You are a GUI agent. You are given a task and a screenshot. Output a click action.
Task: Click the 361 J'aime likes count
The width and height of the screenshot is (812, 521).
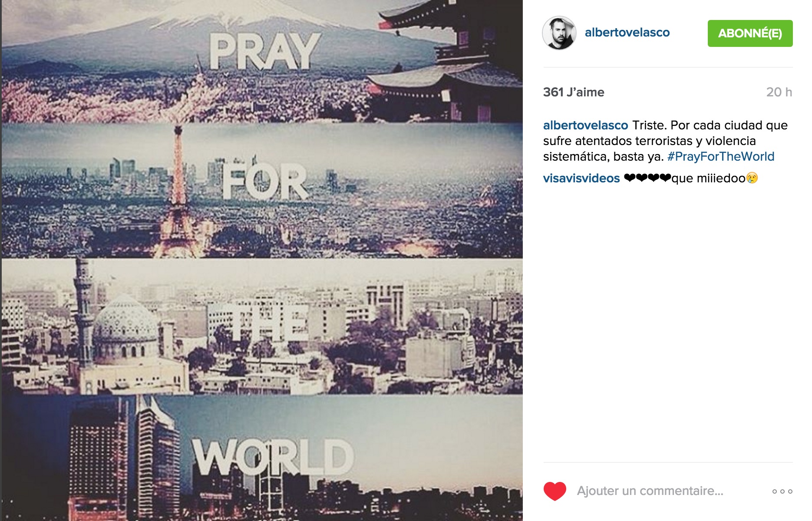pyautogui.click(x=574, y=92)
